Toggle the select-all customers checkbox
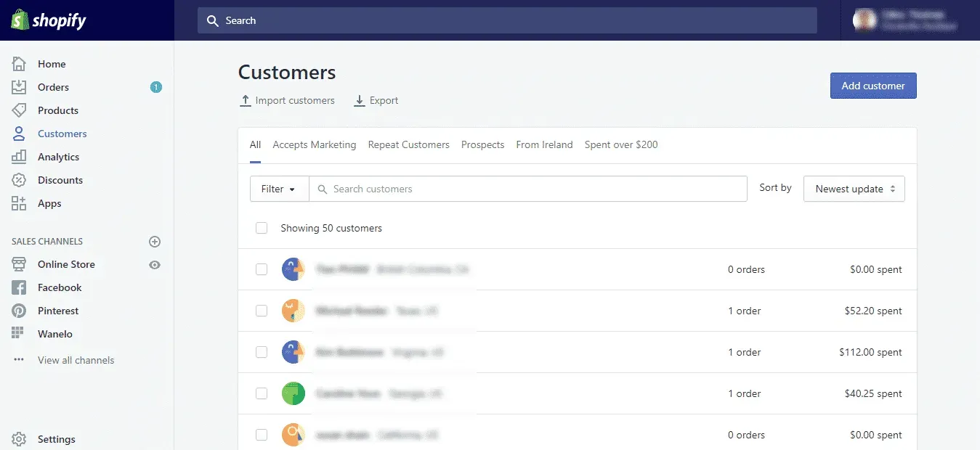The width and height of the screenshot is (980, 450). click(262, 227)
